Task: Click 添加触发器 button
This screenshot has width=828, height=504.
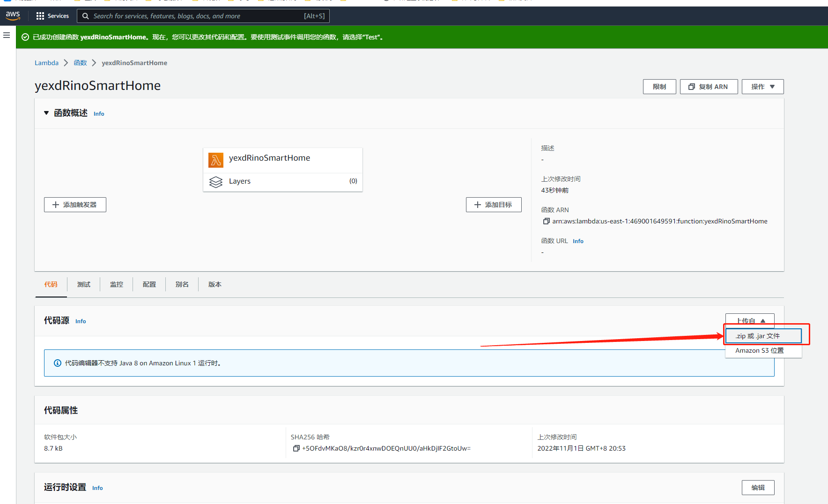Action: (x=75, y=205)
